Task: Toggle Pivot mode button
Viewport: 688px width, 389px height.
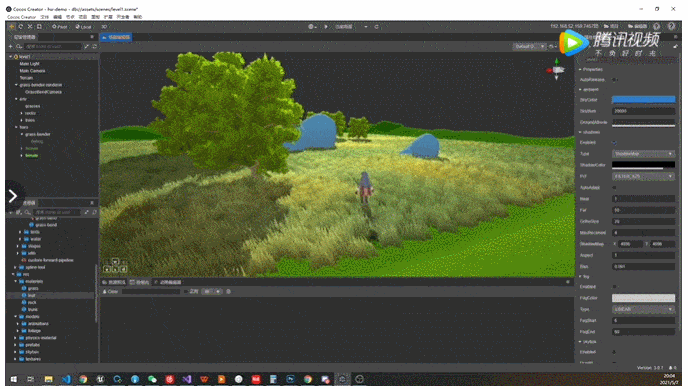Action: pos(59,27)
